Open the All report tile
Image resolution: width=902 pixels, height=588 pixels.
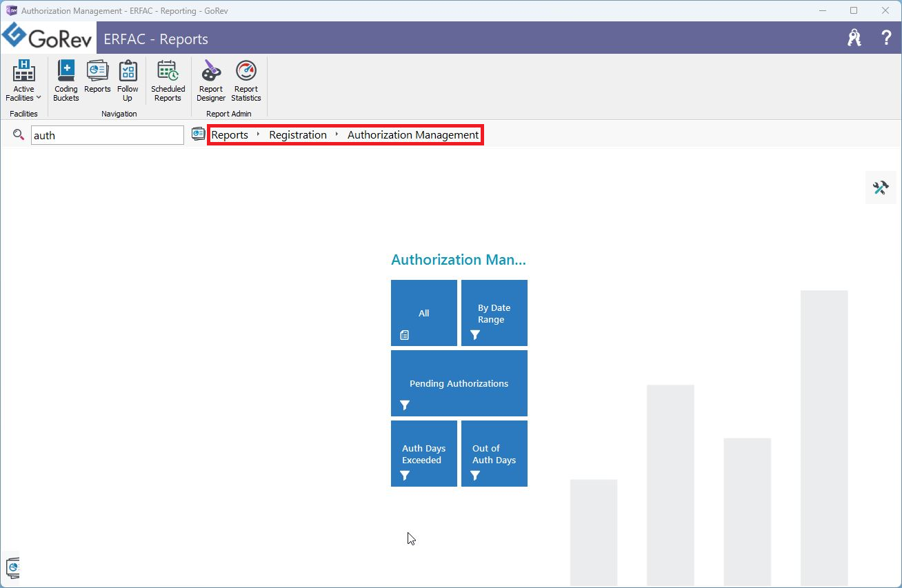pos(424,313)
